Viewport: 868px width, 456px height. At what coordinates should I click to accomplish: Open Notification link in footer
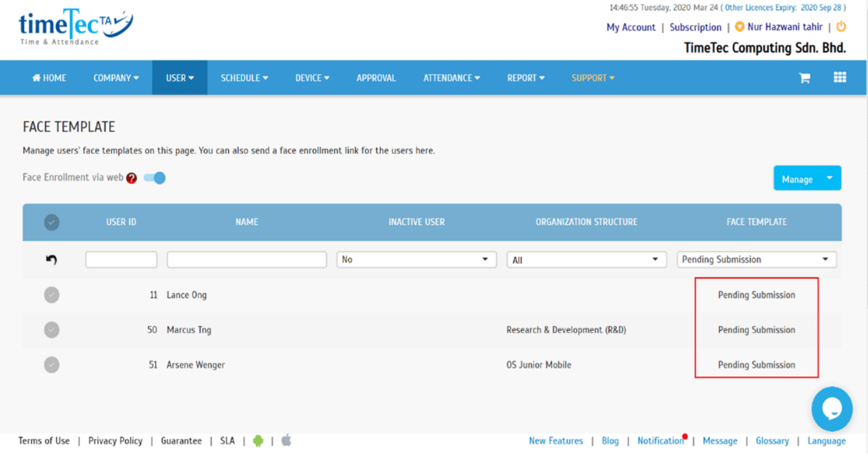[661, 440]
